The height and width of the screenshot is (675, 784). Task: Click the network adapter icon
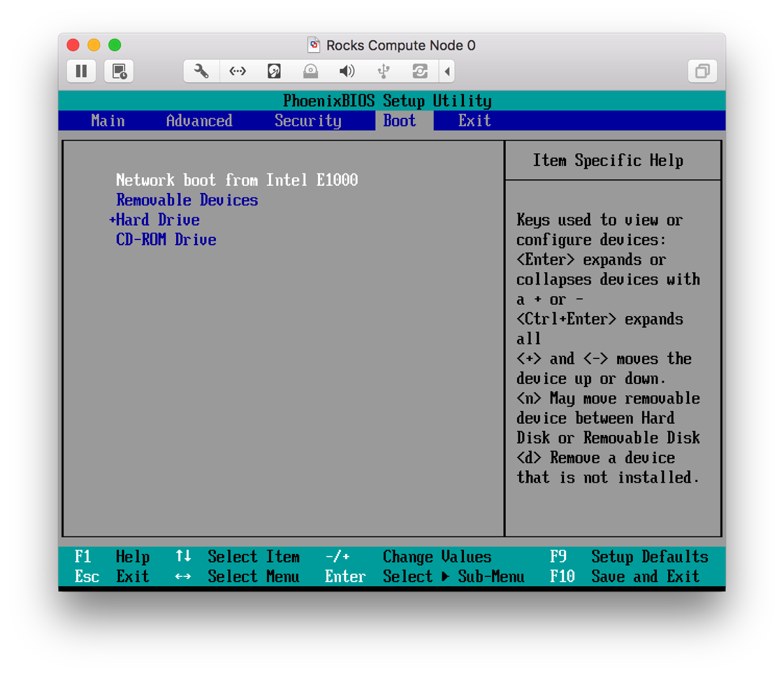[x=238, y=71]
